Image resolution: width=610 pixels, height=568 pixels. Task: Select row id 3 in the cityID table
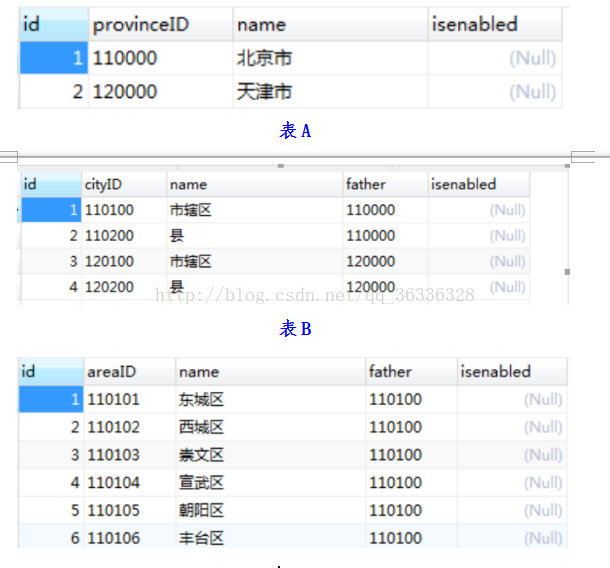[x=51, y=261]
